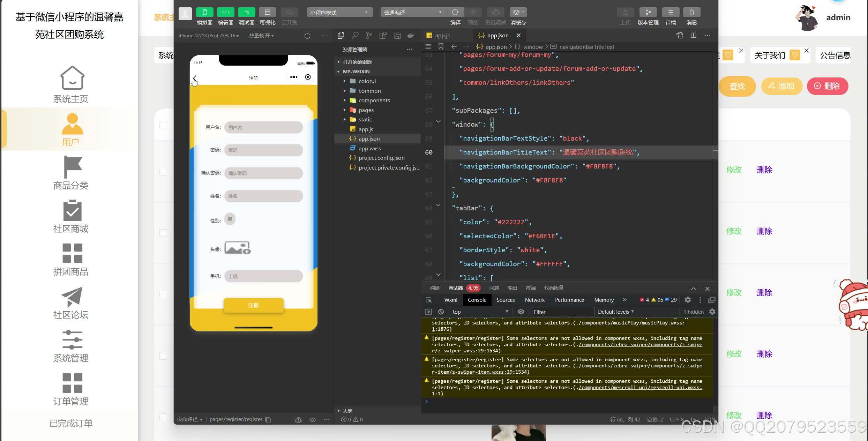Check the first row checkbox in user table
This screenshot has width=868, height=441.
click(163, 171)
